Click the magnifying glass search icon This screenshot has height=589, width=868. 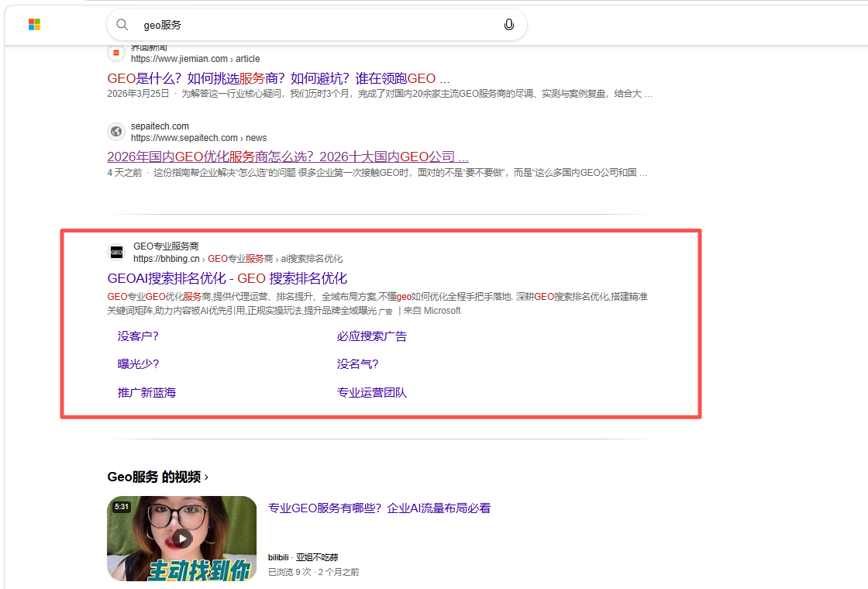(x=122, y=24)
